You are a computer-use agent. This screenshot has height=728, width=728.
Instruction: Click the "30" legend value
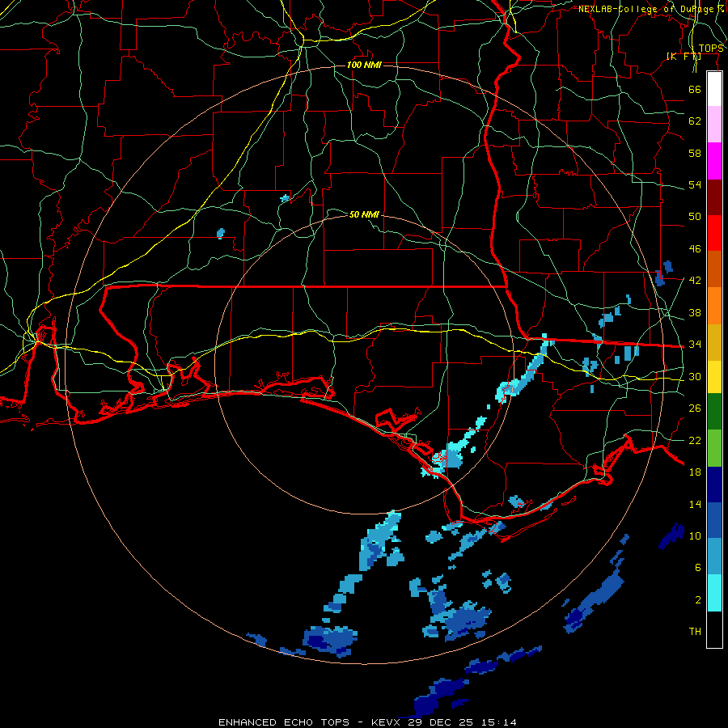tap(695, 376)
